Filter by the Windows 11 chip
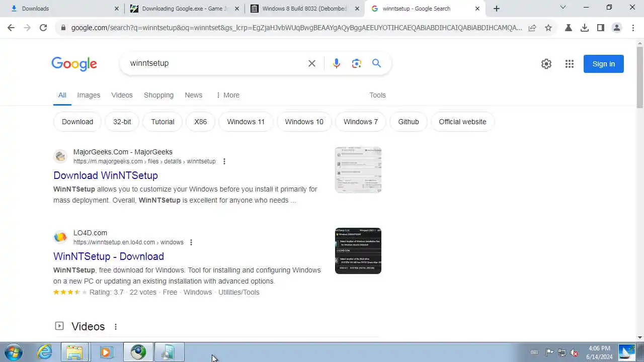Screen dimensions: 644x362 coord(246,122)
